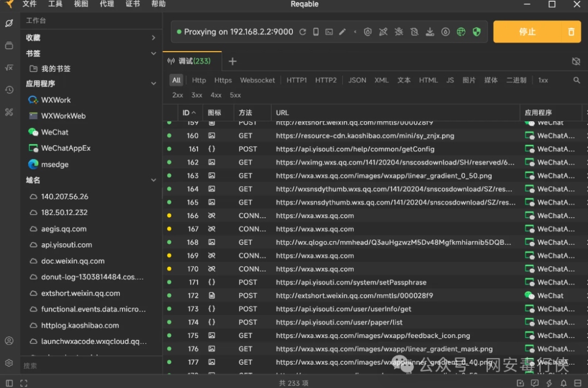Open the terminal proxy icon
The width and height of the screenshot is (588, 388).
click(x=329, y=32)
